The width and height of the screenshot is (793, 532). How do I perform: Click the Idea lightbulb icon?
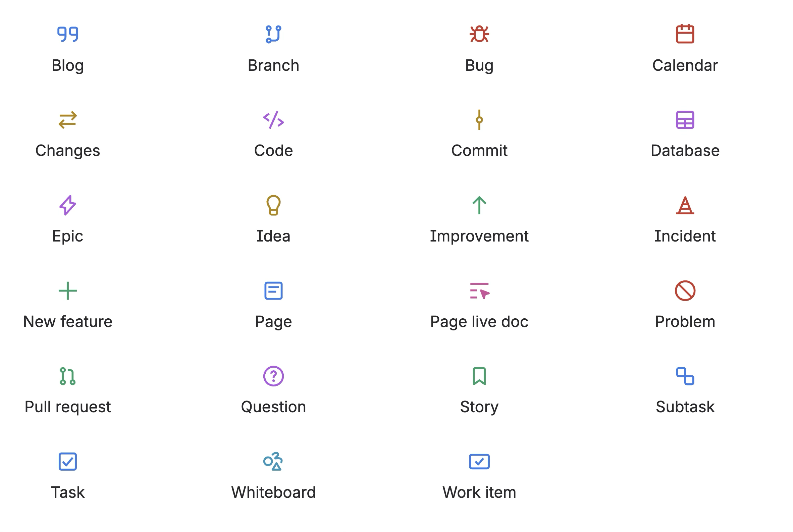(273, 205)
